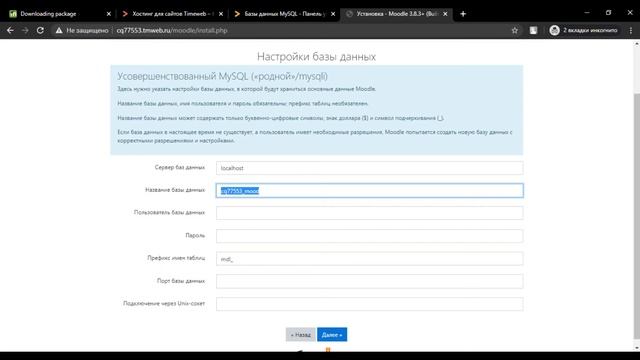Focus the Unix socket field
The width and height of the screenshot is (640, 360).
tap(369, 304)
